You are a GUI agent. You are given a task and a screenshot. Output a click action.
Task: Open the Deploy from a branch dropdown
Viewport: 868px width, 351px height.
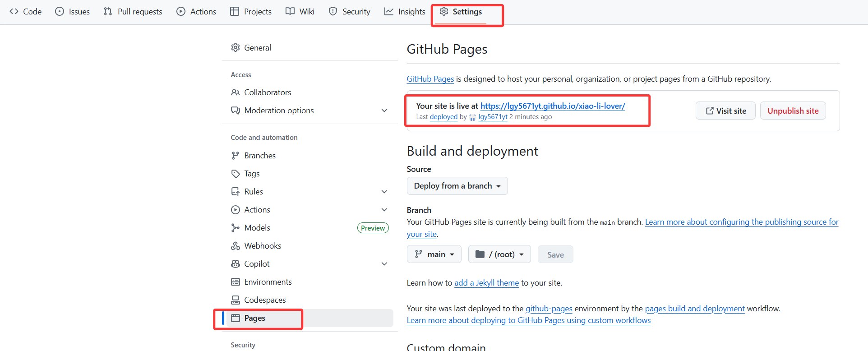pyautogui.click(x=457, y=186)
